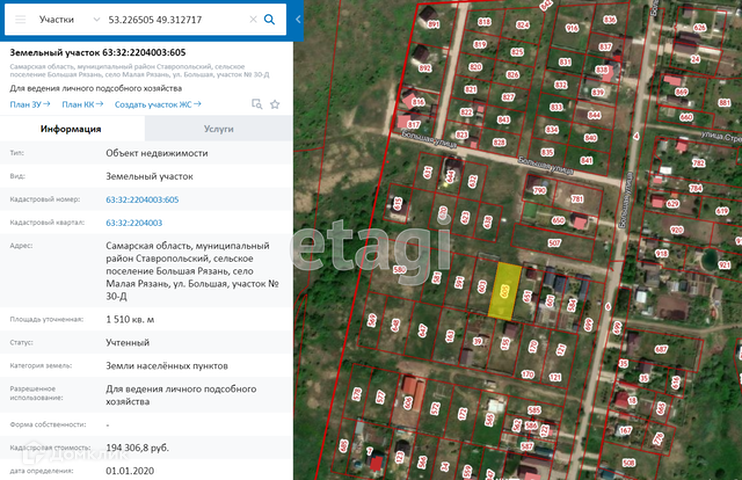
Task: Select parcel 508 on the map
Action: coord(628,462)
